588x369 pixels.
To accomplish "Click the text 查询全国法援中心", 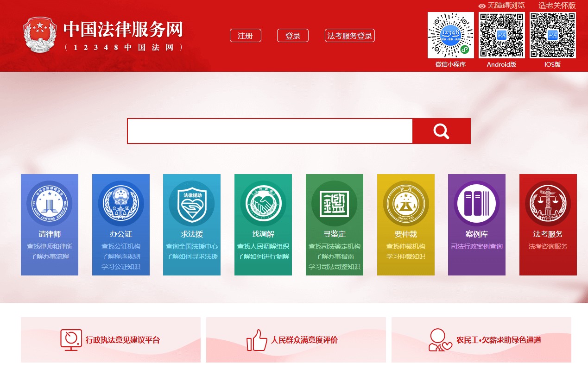I will click(x=192, y=246).
